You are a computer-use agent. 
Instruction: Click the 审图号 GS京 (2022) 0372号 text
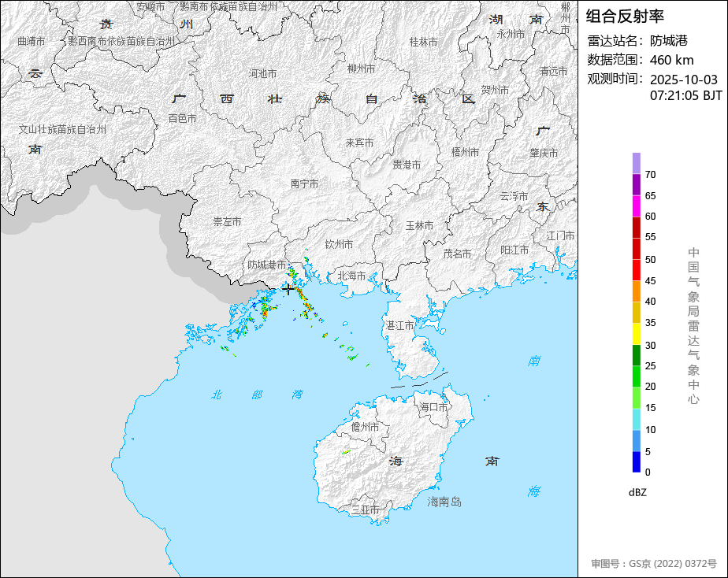[654, 564]
